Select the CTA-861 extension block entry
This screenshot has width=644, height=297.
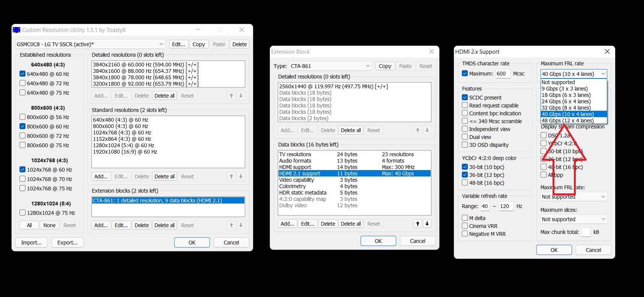tap(168, 201)
